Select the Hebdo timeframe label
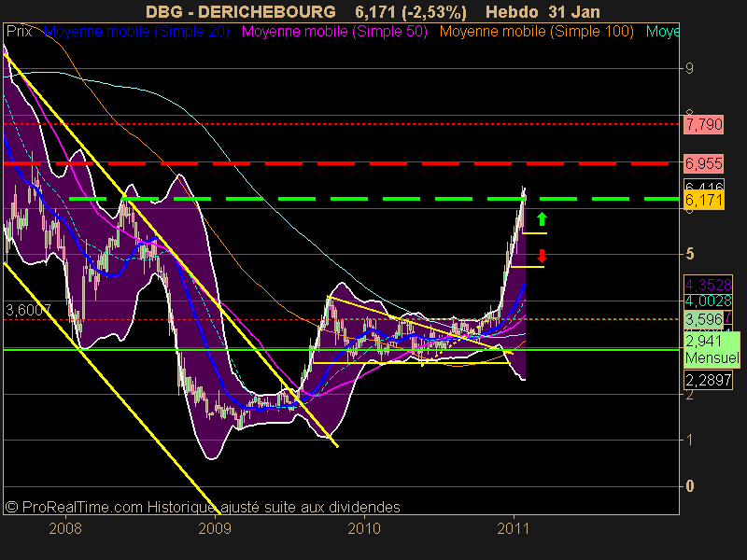The width and height of the screenshot is (747, 560). point(513,11)
